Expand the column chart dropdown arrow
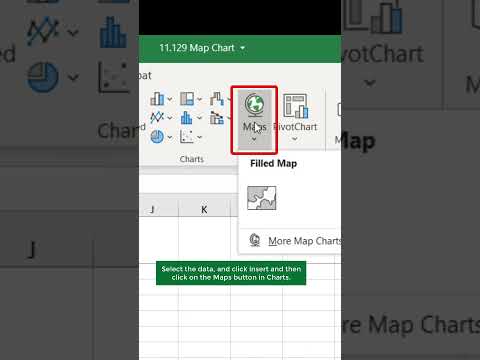Image resolution: width=480 pixels, height=360 pixels. click(x=170, y=99)
